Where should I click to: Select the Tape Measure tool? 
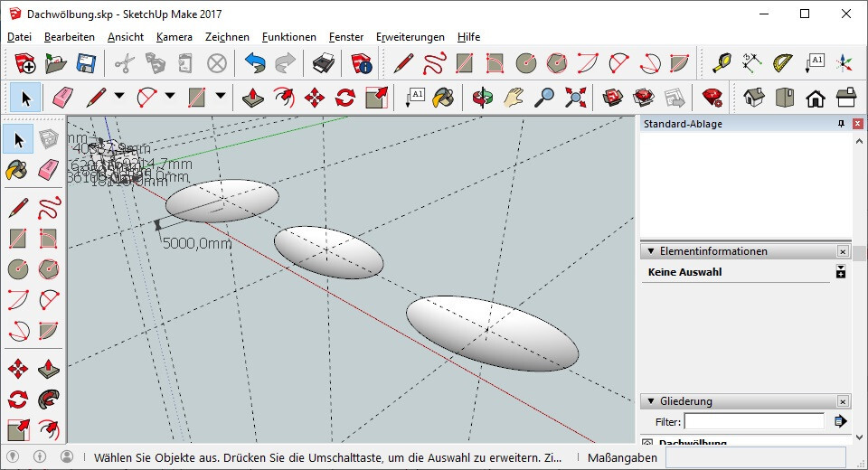click(722, 63)
